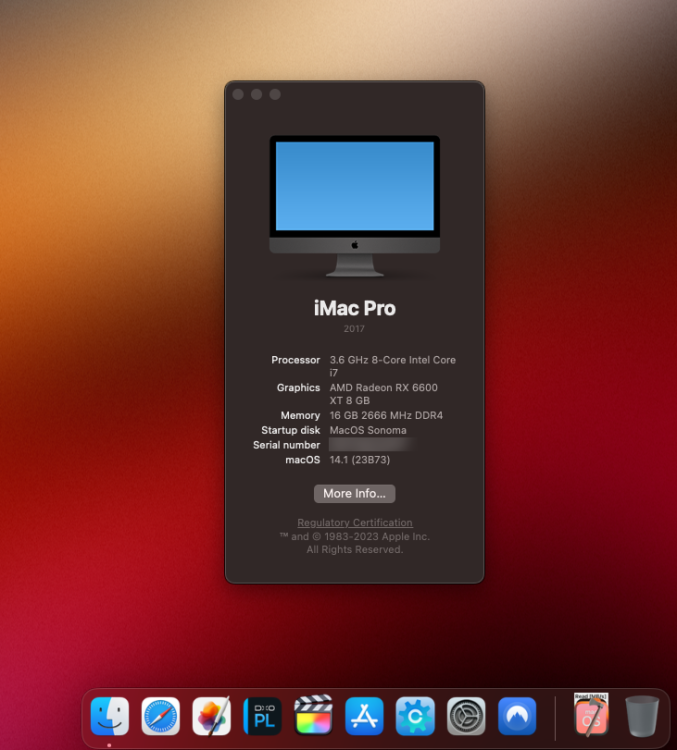Open the macOS hammer utility dock item
Screen dimensions: 677x750
point(591,715)
